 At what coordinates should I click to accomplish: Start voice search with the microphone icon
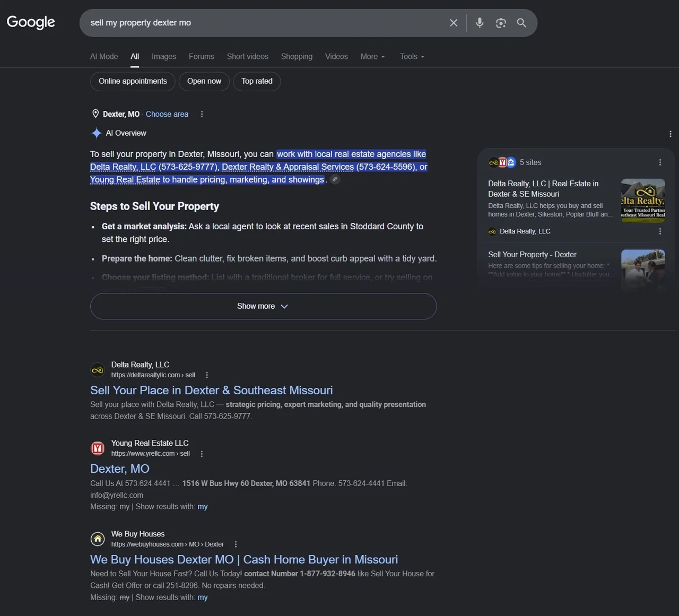pos(480,23)
